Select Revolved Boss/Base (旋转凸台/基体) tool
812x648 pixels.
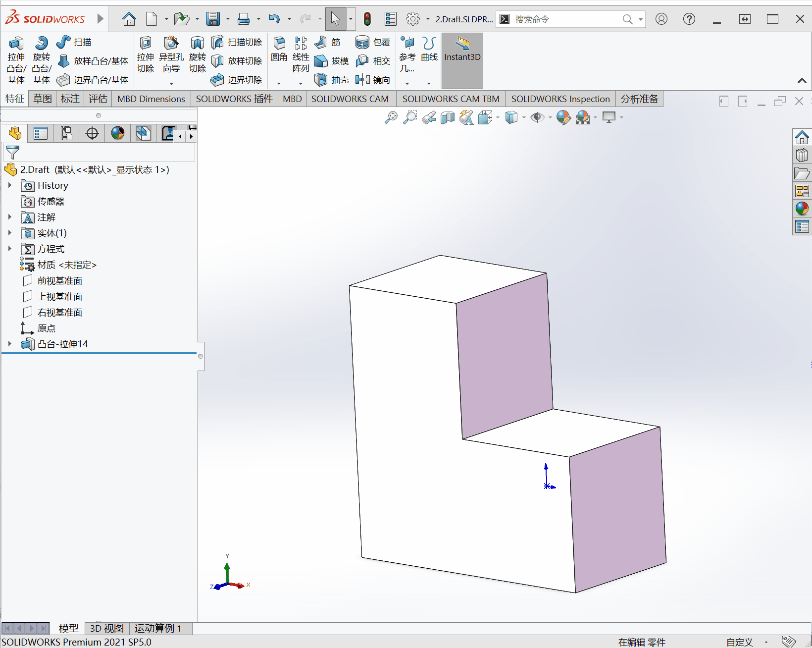click(x=42, y=60)
